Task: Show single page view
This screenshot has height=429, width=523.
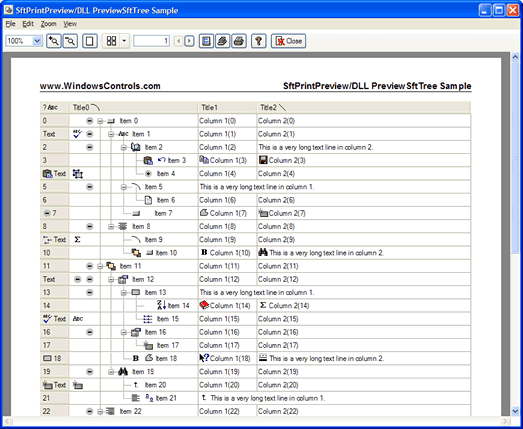Action: (x=90, y=41)
